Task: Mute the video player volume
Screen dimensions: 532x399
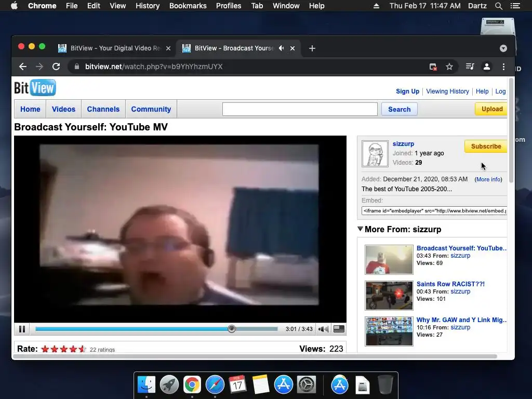Action: (x=323, y=329)
